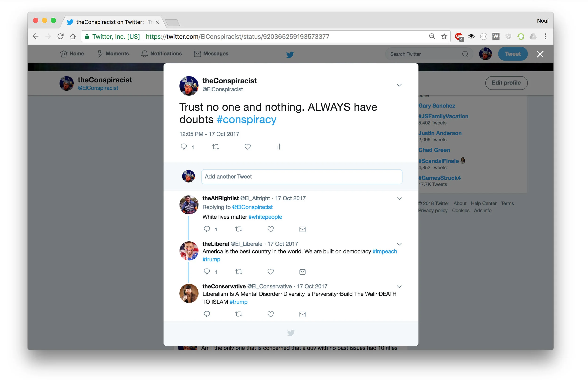Open Home in Twitter navigation

[x=72, y=54]
